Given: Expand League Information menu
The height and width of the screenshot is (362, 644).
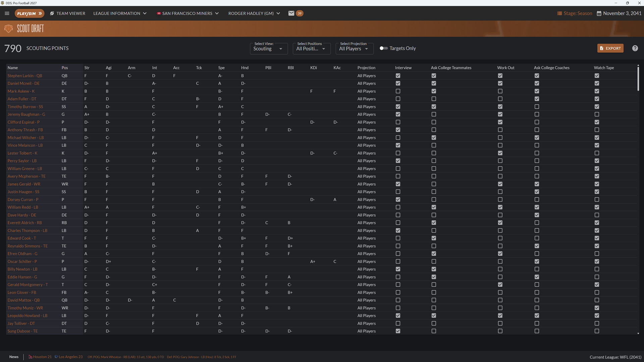Looking at the screenshot, I should click(x=120, y=13).
